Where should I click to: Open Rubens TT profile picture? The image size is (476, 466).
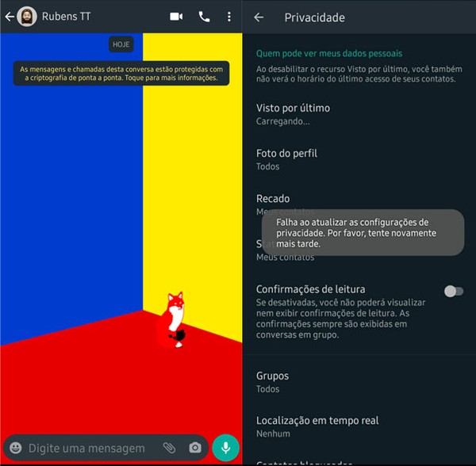[x=27, y=17]
